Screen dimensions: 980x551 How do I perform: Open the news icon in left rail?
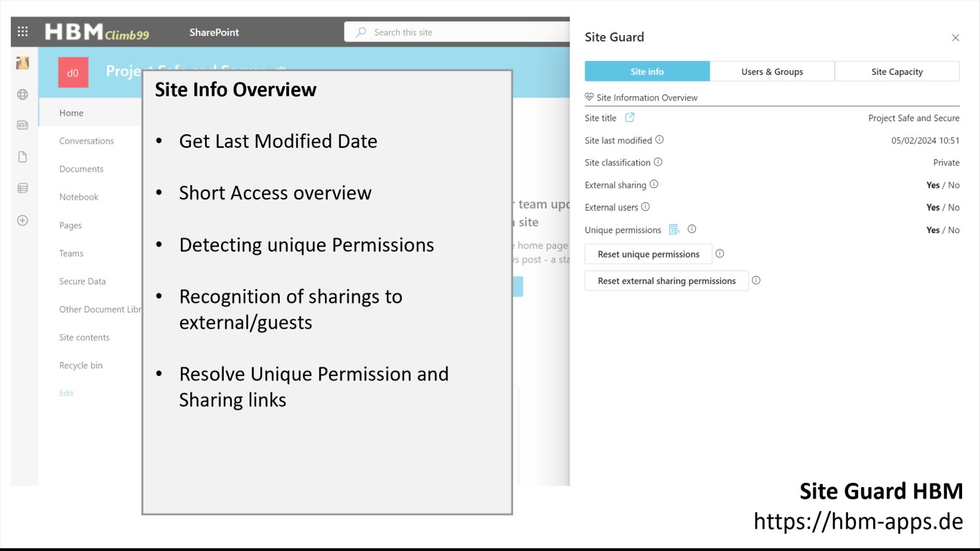click(23, 125)
